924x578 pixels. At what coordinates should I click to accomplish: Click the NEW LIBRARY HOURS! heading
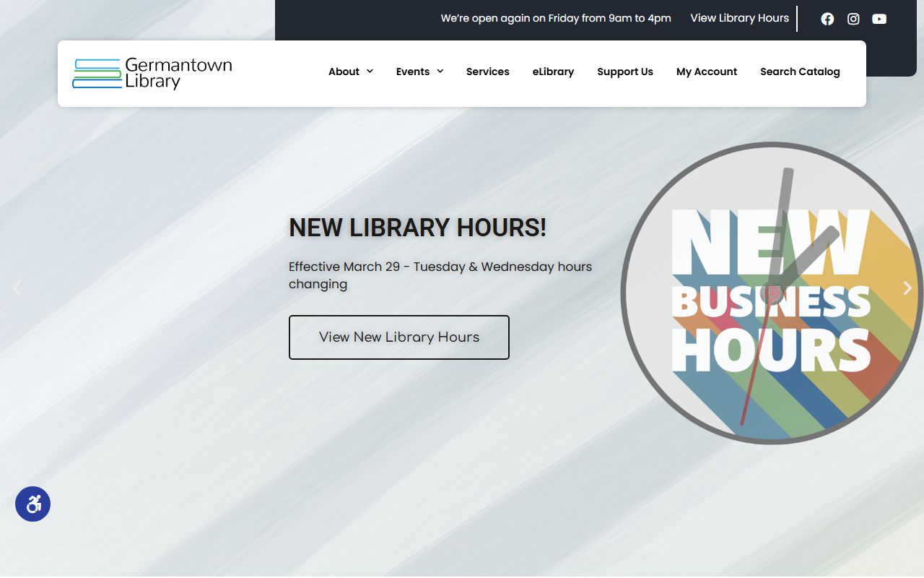tap(418, 228)
